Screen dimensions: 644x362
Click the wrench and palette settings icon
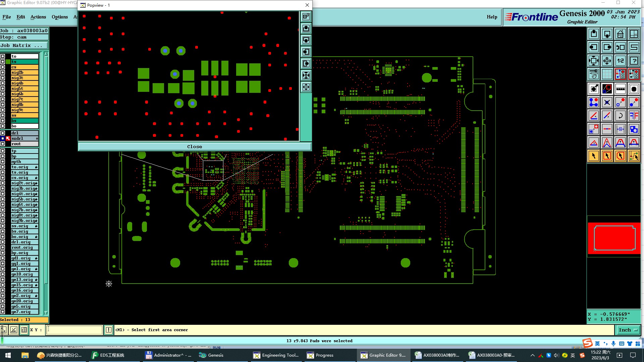(x=593, y=74)
